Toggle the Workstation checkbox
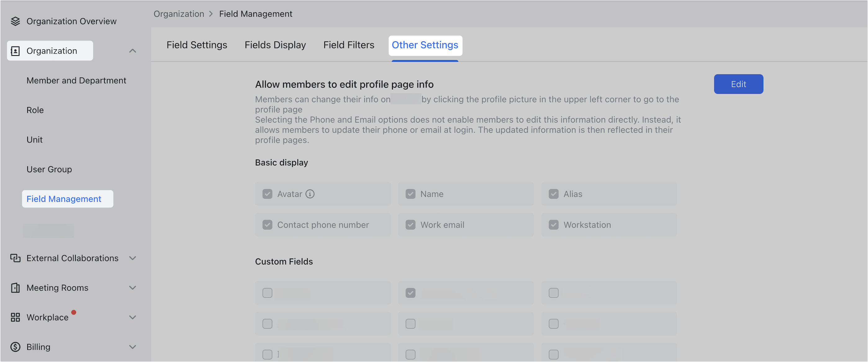 (x=553, y=225)
